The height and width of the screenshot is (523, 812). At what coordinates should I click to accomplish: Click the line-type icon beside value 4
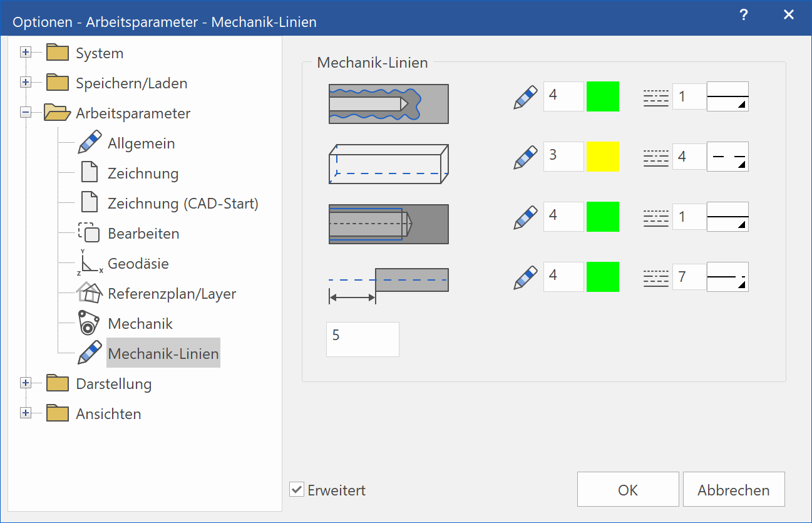(656, 157)
